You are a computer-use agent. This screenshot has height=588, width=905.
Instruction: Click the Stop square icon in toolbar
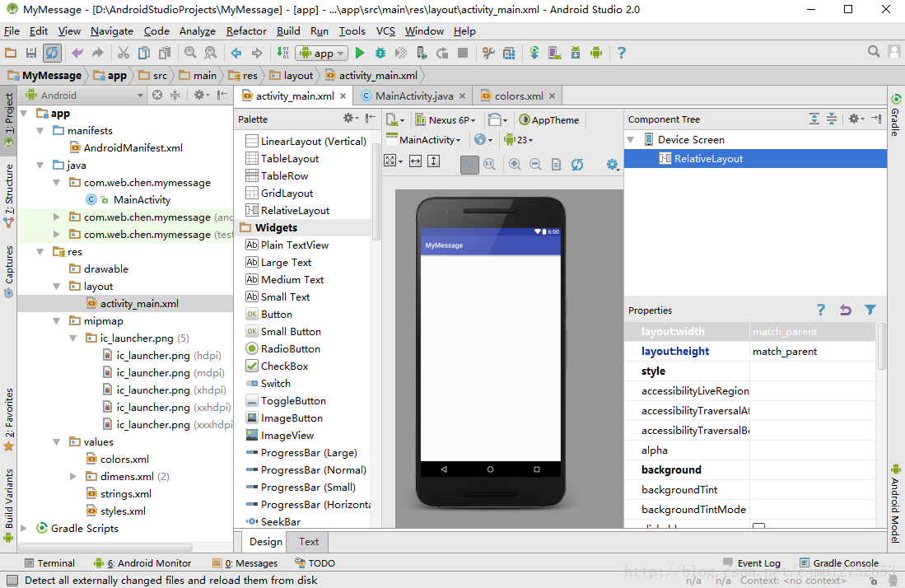click(462, 53)
